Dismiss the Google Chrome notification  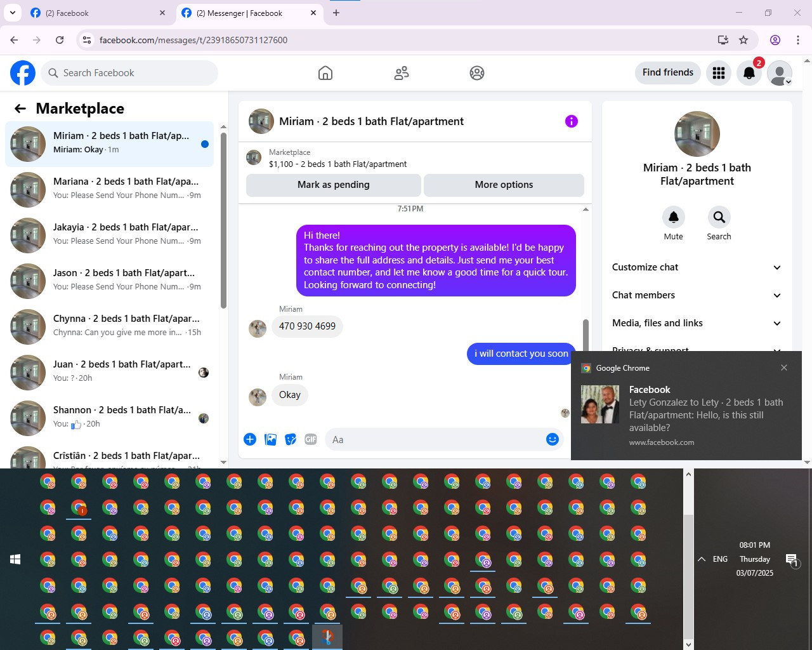point(784,368)
